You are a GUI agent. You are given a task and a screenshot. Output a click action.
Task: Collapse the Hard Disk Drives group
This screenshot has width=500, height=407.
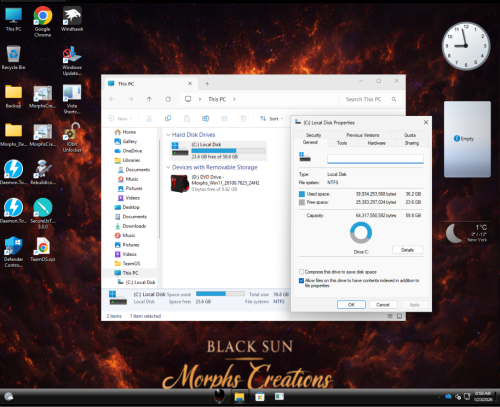coord(168,135)
